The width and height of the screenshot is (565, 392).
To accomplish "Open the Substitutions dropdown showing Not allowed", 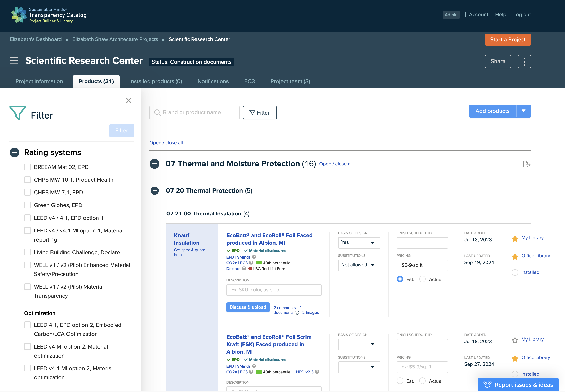I will click(x=359, y=265).
